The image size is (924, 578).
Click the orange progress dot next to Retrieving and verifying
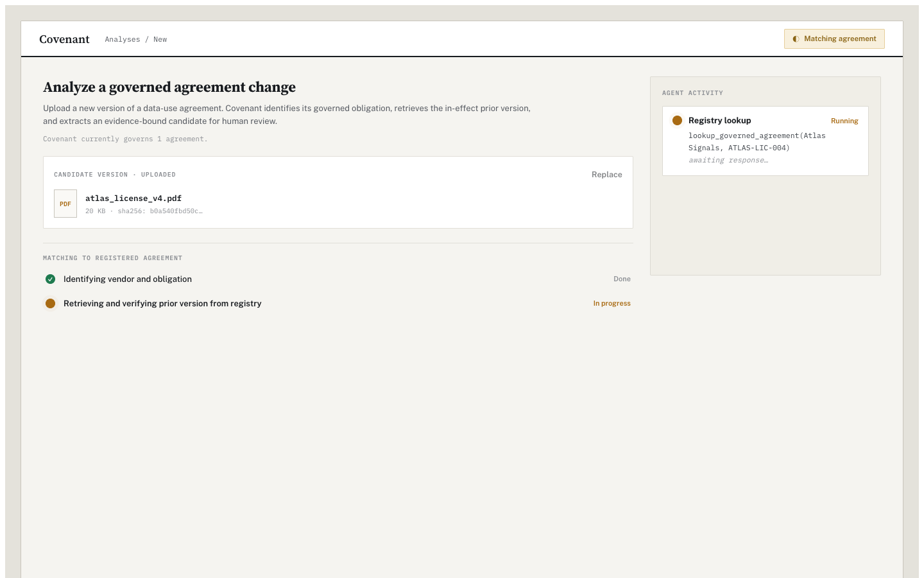coord(51,303)
